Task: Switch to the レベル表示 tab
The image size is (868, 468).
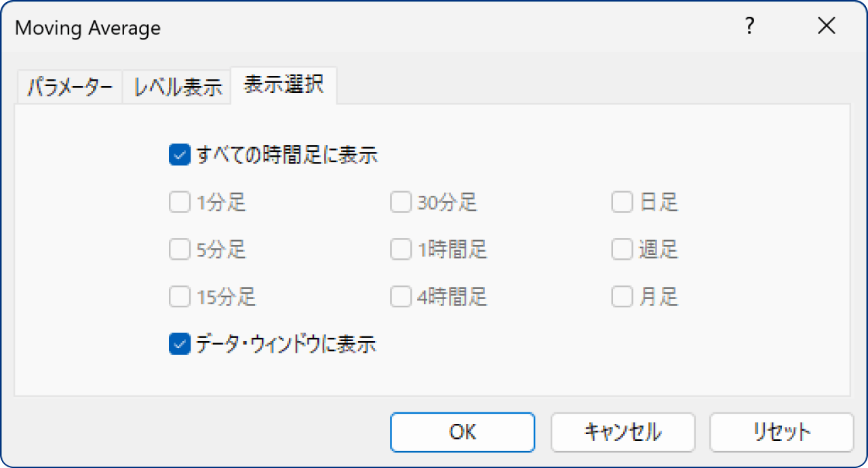Action: (x=176, y=85)
